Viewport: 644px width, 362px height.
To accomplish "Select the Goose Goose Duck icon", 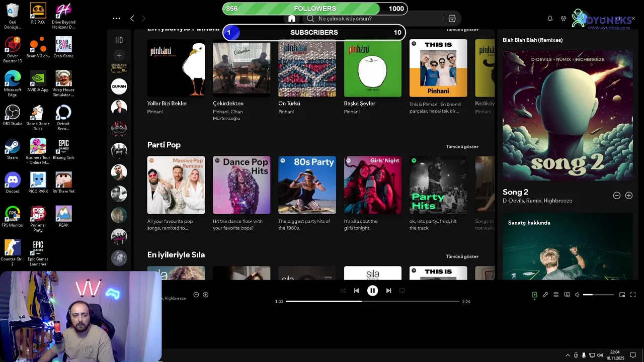I will pos(38,118).
